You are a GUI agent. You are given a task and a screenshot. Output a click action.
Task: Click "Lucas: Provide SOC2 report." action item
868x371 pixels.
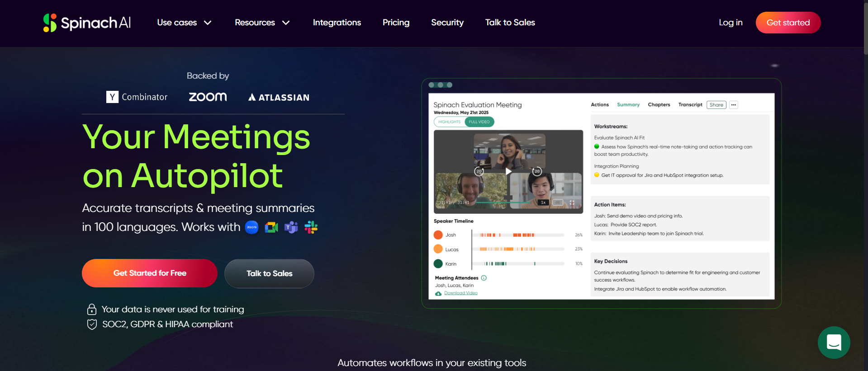(626, 225)
